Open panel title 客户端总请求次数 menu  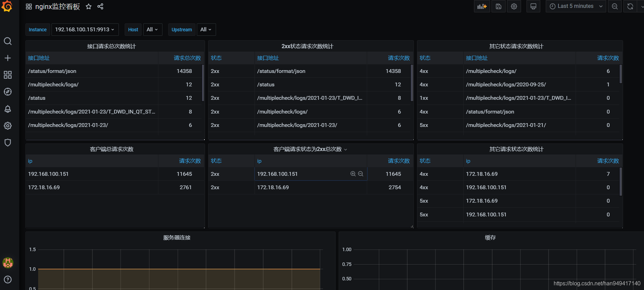point(111,149)
